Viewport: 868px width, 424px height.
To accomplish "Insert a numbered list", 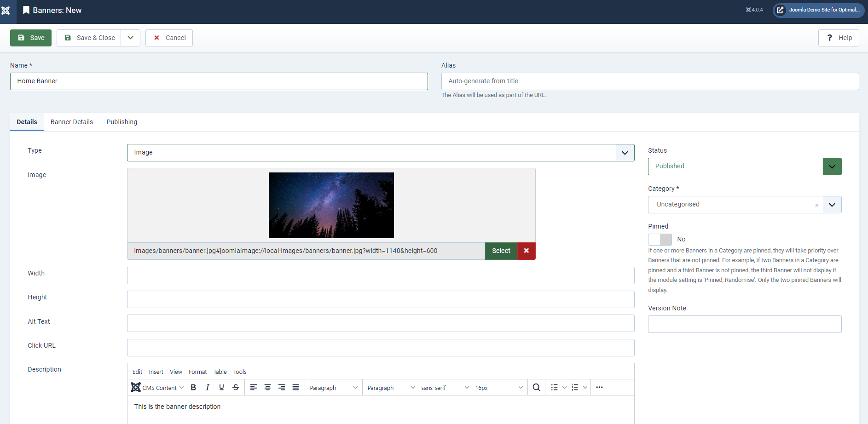I will click(575, 387).
